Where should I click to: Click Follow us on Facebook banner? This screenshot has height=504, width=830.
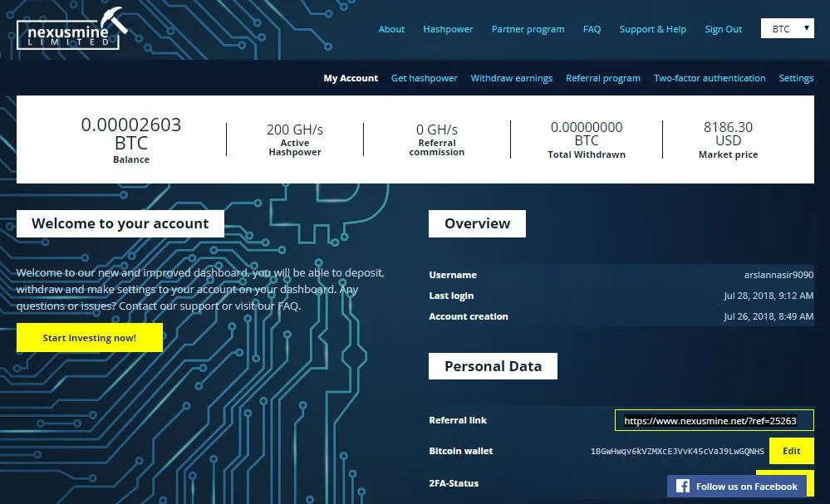click(x=736, y=486)
